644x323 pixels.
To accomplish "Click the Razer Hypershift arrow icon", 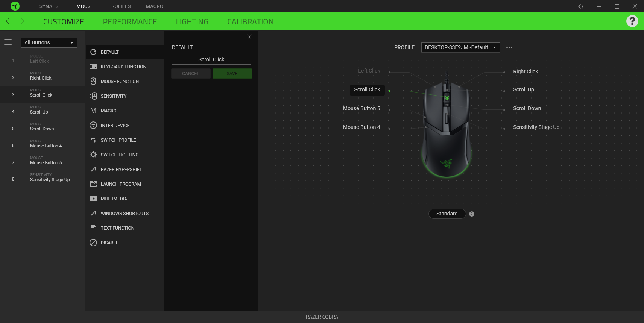I will coord(93,169).
